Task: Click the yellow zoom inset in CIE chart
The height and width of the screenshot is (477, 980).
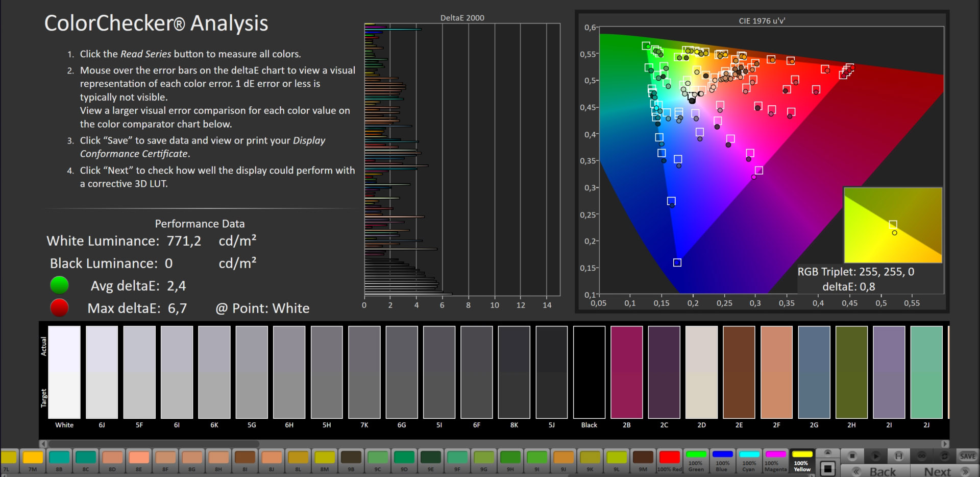Action: pyautogui.click(x=893, y=225)
